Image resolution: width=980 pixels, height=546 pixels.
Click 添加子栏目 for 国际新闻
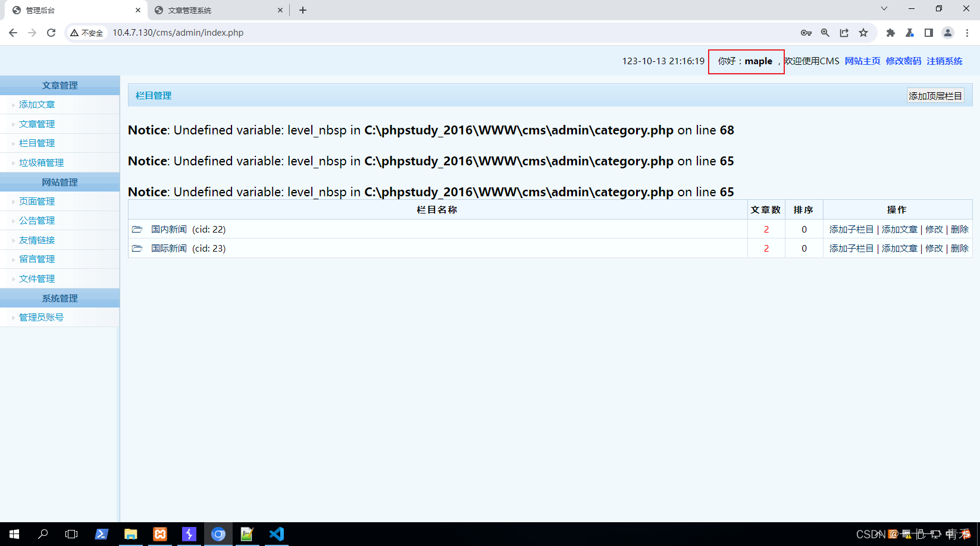pos(851,249)
